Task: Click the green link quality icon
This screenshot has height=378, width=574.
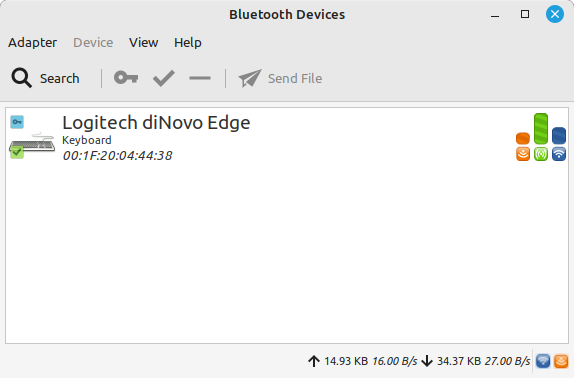Action: tap(541, 154)
